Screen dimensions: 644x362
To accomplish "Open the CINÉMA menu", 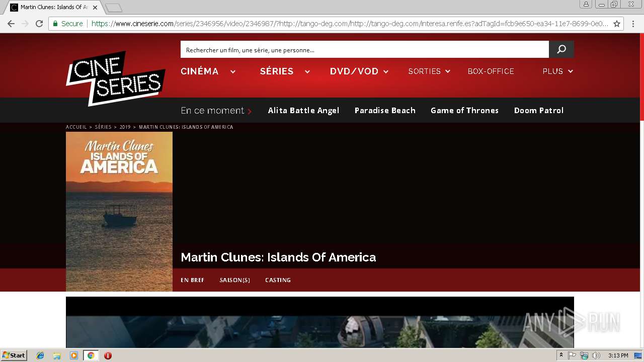I will [200, 71].
